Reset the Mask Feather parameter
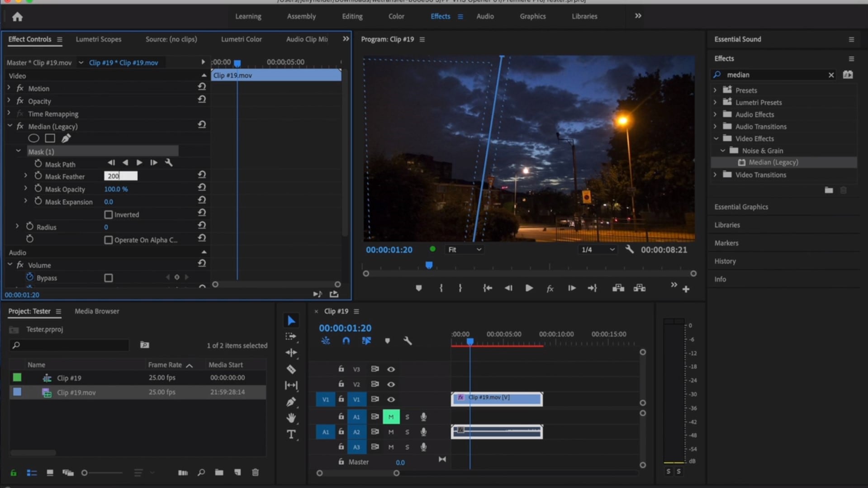Viewport: 868px width, 488px height. click(x=202, y=175)
